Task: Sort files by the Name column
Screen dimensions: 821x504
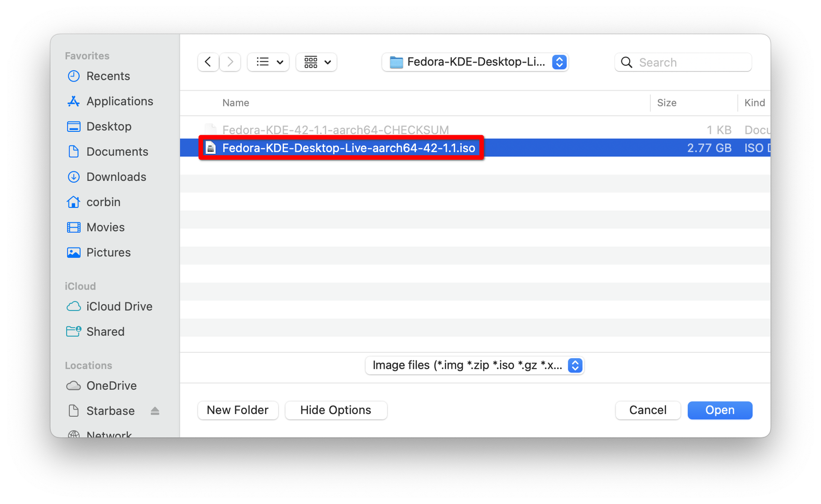Action: pos(236,103)
